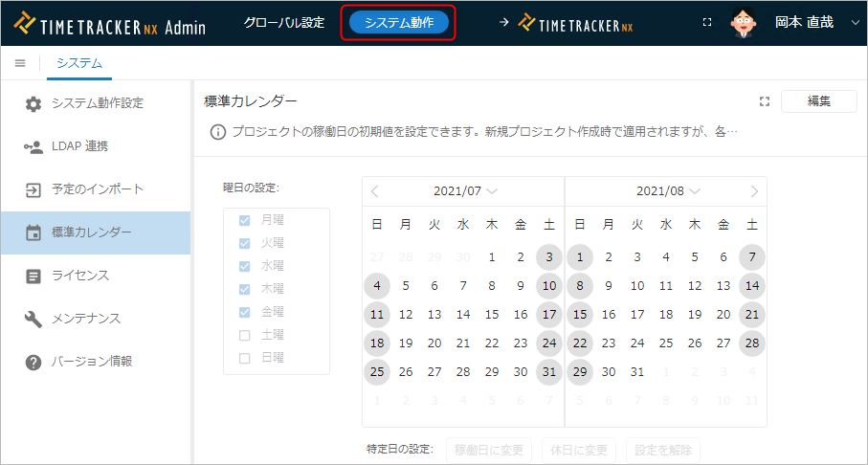Select the システム動作 tab
This screenshot has height=465, width=868.
tap(398, 22)
